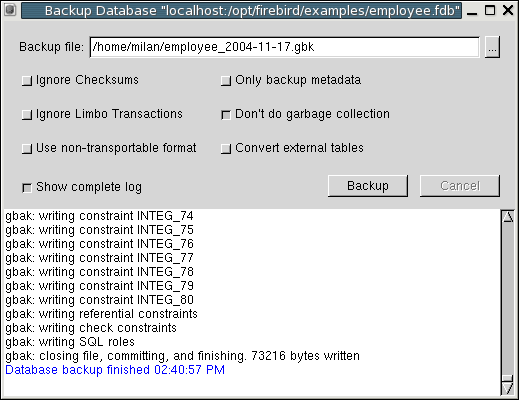The height and width of the screenshot is (400, 519).
Task: Maximize the Backup Database window
Action: [x=490, y=10]
